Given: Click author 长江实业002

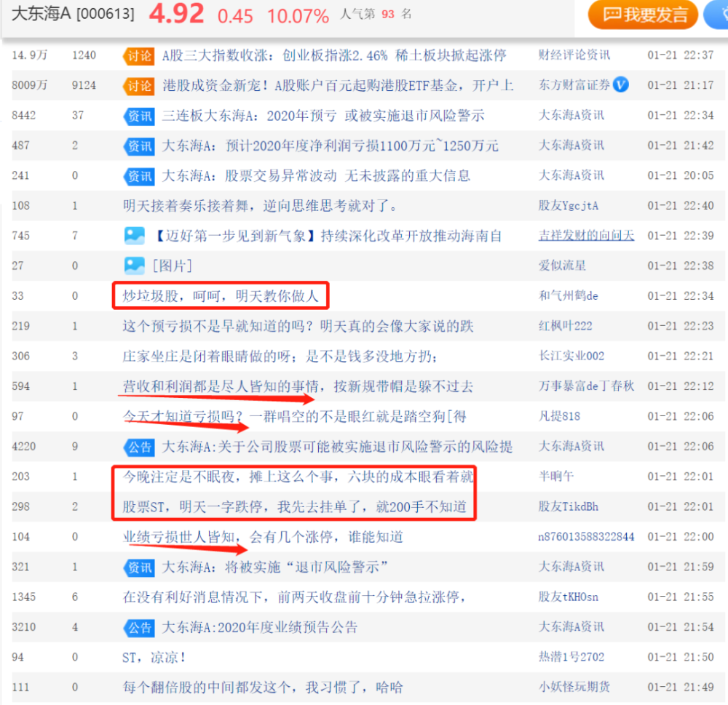Looking at the screenshot, I should (x=571, y=356).
